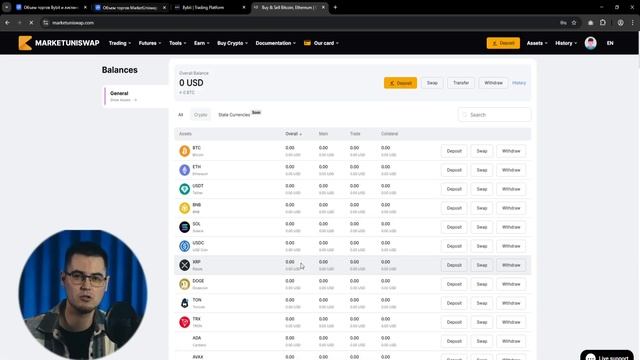Select the Crypto filter tab
Screen dimensions: 640x360
(x=200, y=115)
